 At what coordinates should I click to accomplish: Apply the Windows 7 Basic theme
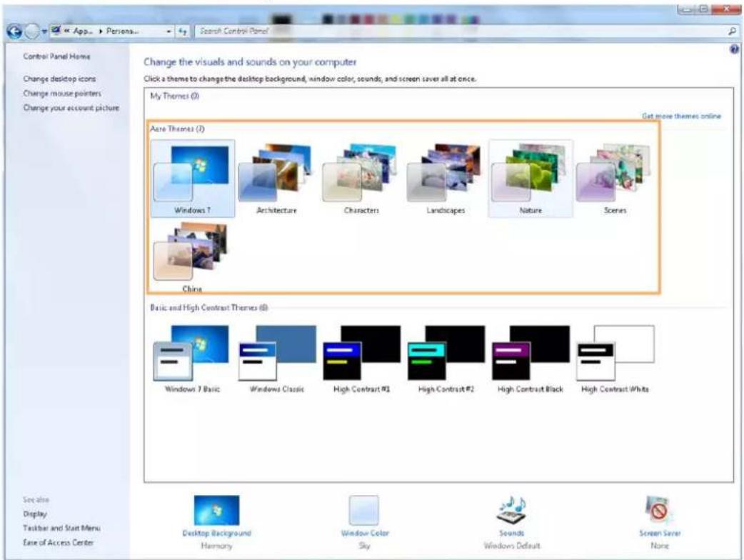click(192, 359)
